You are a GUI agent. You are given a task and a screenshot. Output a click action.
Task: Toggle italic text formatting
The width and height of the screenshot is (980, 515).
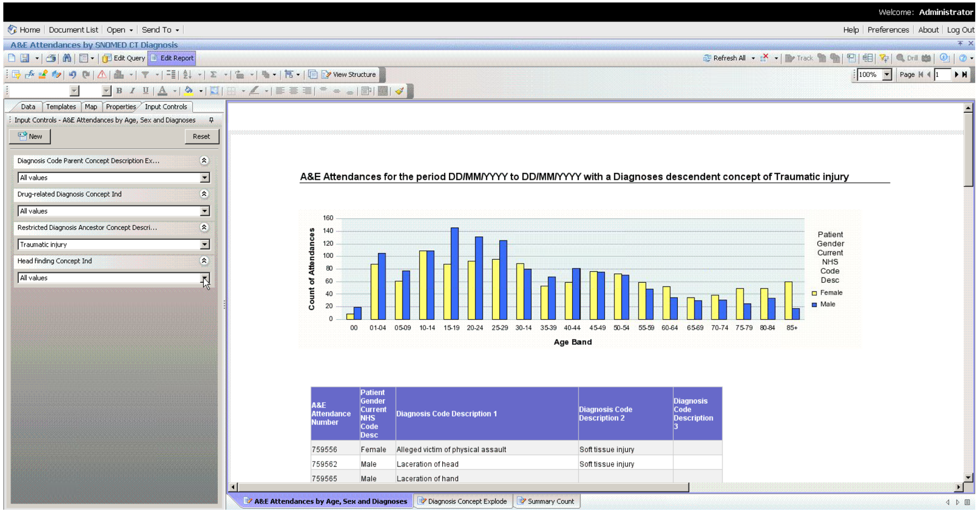pyautogui.click(x=132, y=91)
